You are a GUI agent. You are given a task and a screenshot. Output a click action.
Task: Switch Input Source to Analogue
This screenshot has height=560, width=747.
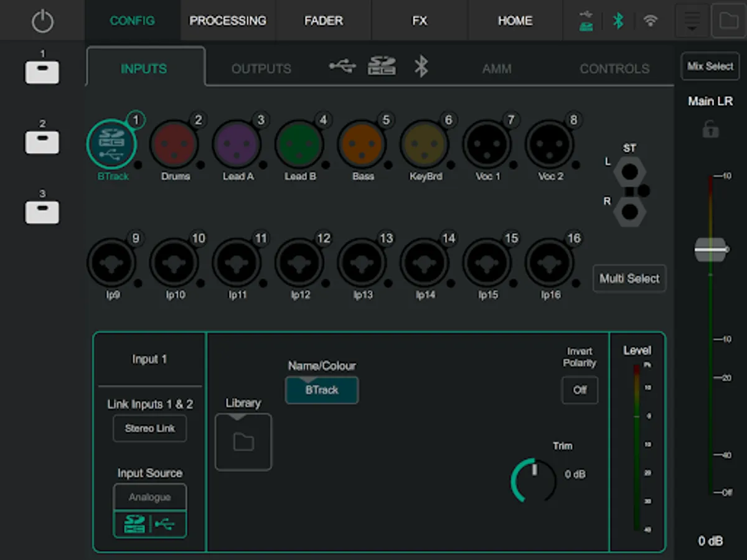click(x=149, y=497)
